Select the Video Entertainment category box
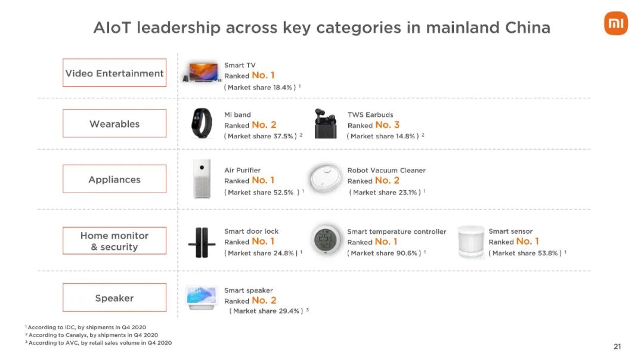 pos(114,73)
